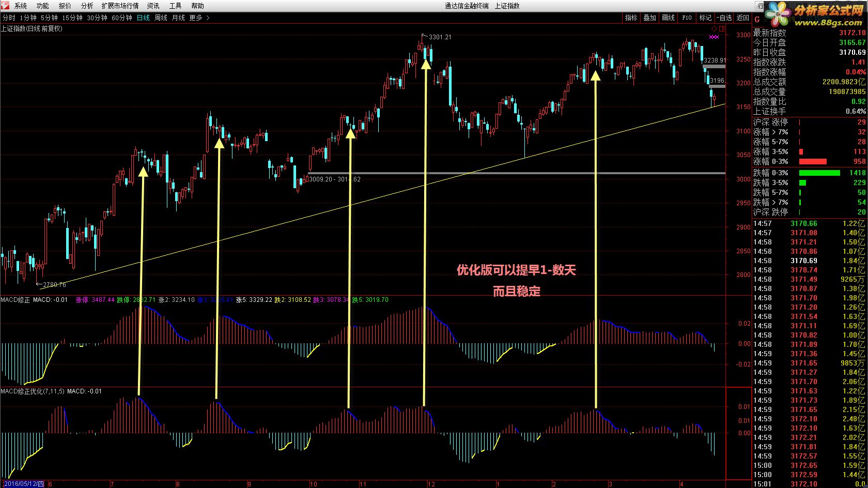Viewport: 868px width, 488px height.
Task: Click the MACD修正 indicator label
Action: click(16, 300)
